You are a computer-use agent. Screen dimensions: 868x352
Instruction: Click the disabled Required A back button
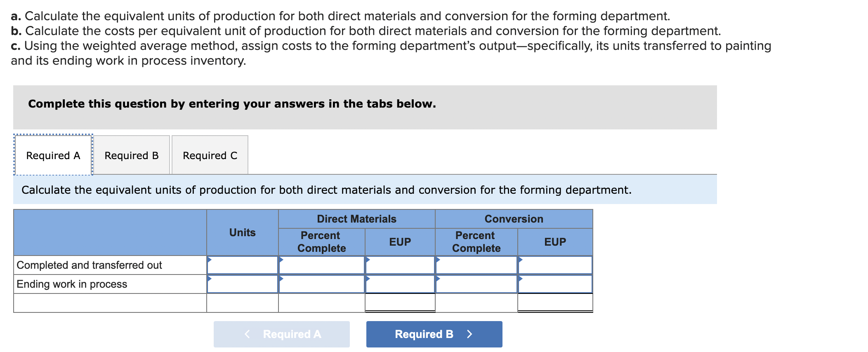(x=281, y=334)
